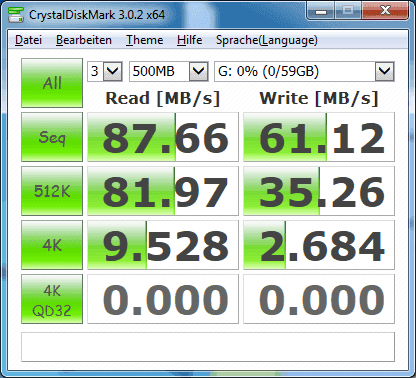This screenshot has width=416, height=378.
Task: Open the Theme menu
Action: click(x=144, y=40)
